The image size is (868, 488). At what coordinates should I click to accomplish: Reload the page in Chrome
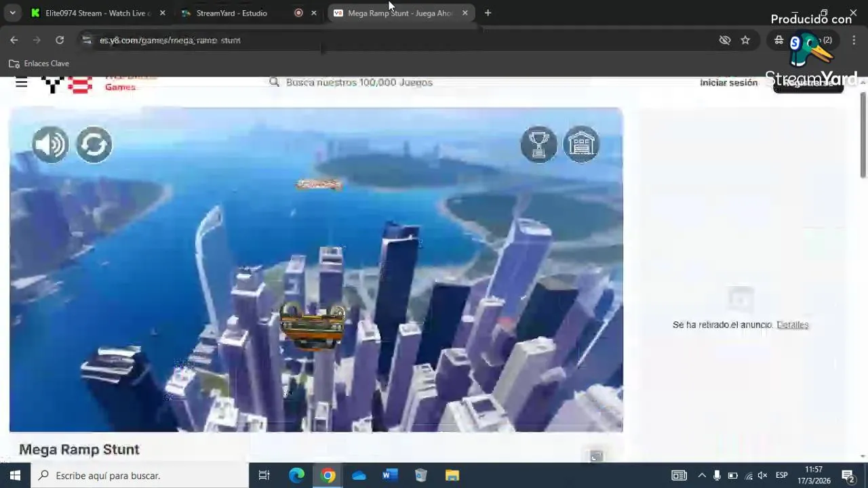coord(60,40)
